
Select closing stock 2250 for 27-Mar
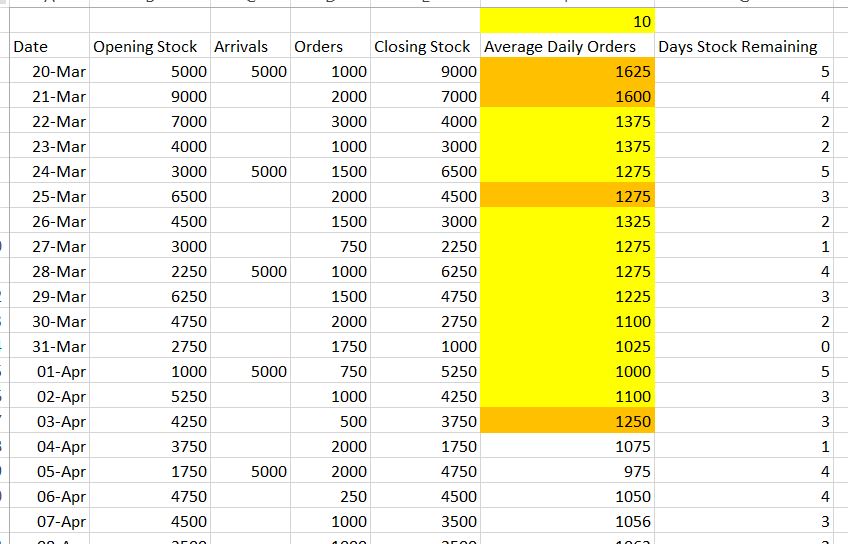click(426, 247)
